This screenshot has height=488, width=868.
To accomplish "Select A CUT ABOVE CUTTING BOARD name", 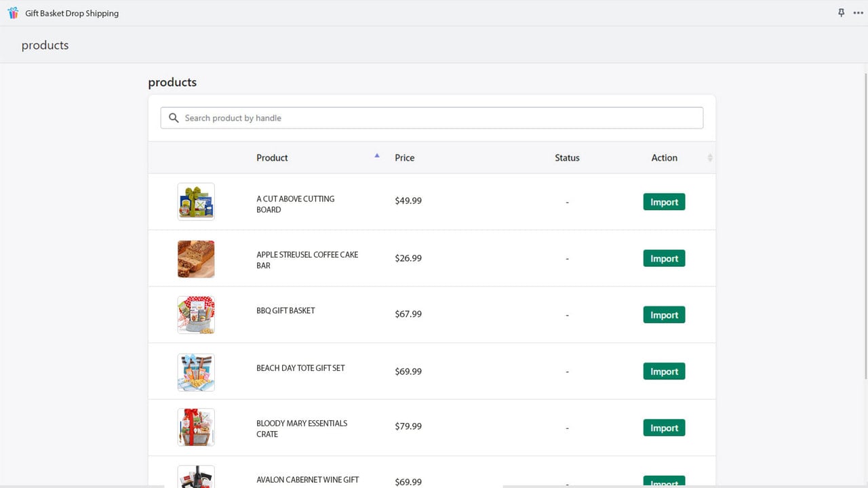I will coord(296,204).
